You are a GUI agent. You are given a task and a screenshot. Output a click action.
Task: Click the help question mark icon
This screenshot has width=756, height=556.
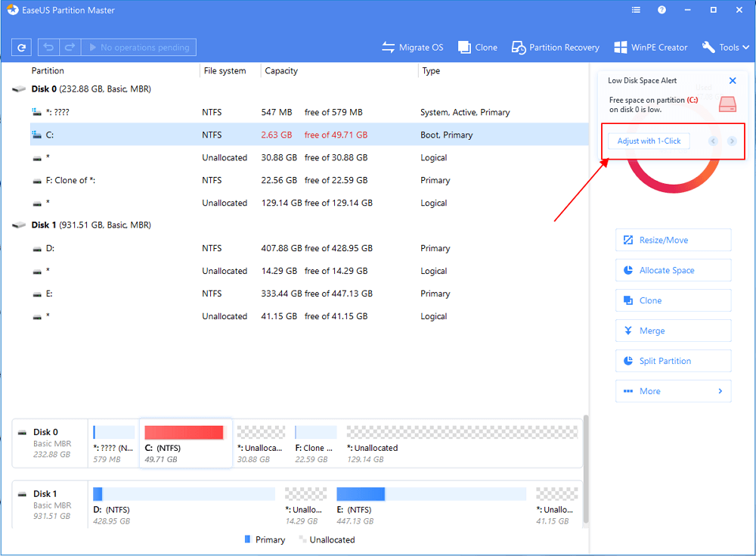[x=662, y=10]
